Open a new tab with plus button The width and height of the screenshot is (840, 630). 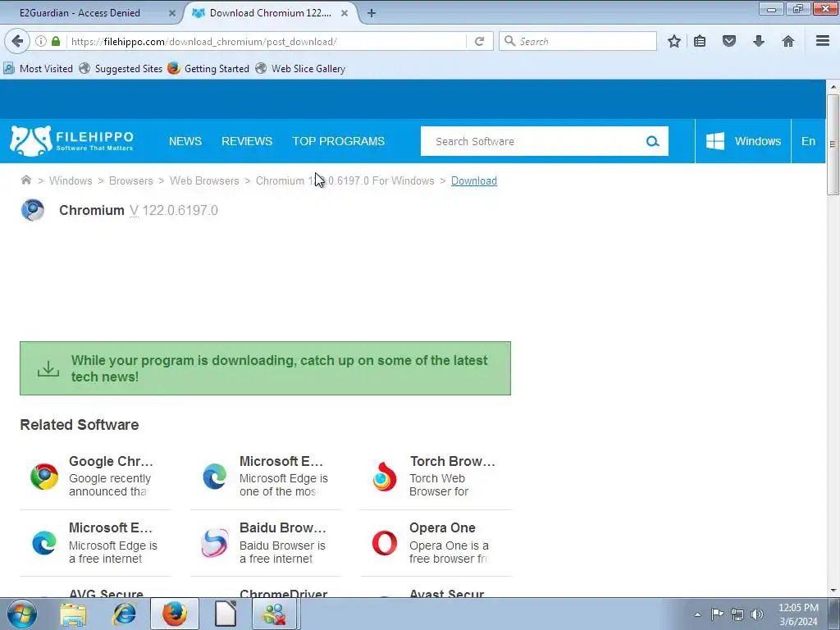pos(372,13)
